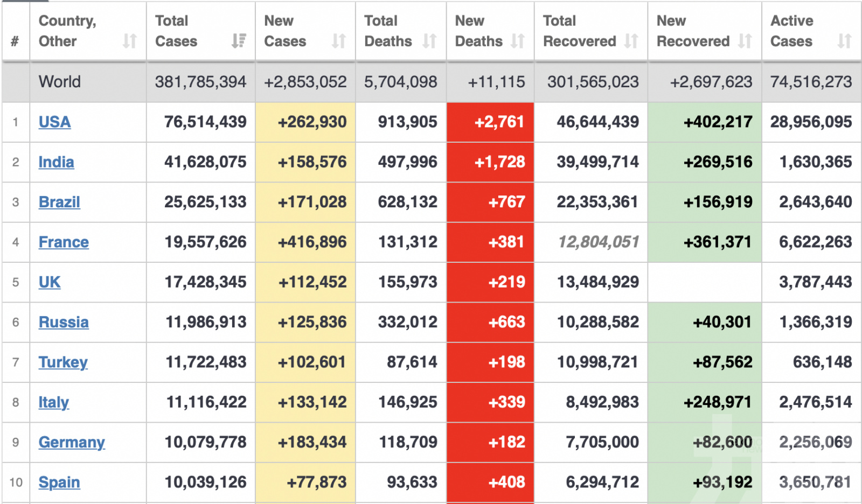Click Active Cases sort arrows

click(845, 41)
